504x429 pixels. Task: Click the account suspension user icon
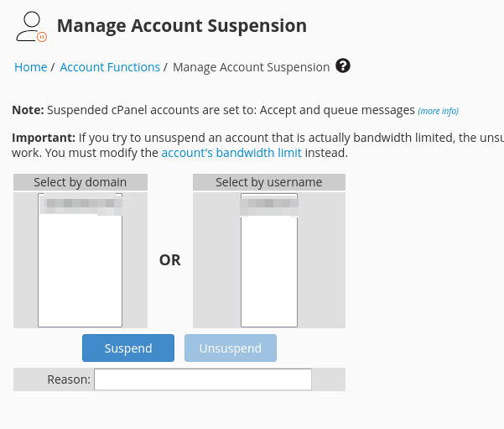point(32,27)
